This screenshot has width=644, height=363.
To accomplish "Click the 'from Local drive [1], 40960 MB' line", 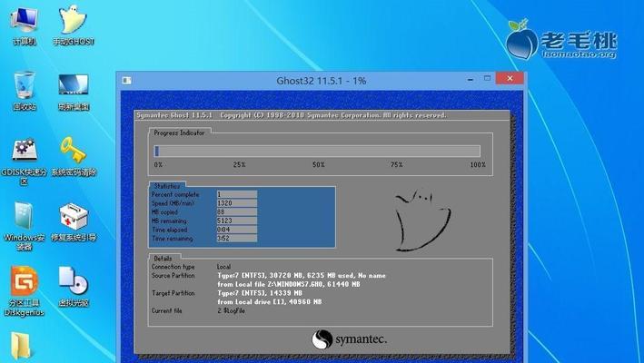I will click(270, 301).
